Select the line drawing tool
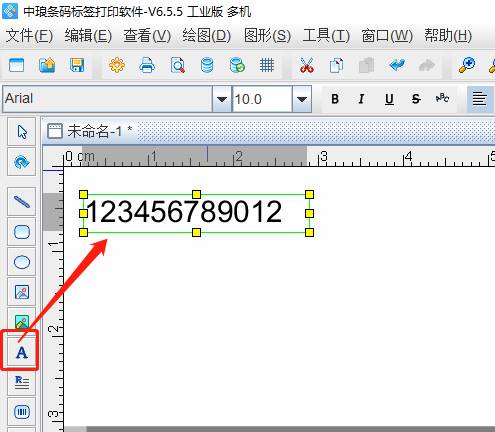The width and height of the screenshot is (495, 432). click(22, 202)
